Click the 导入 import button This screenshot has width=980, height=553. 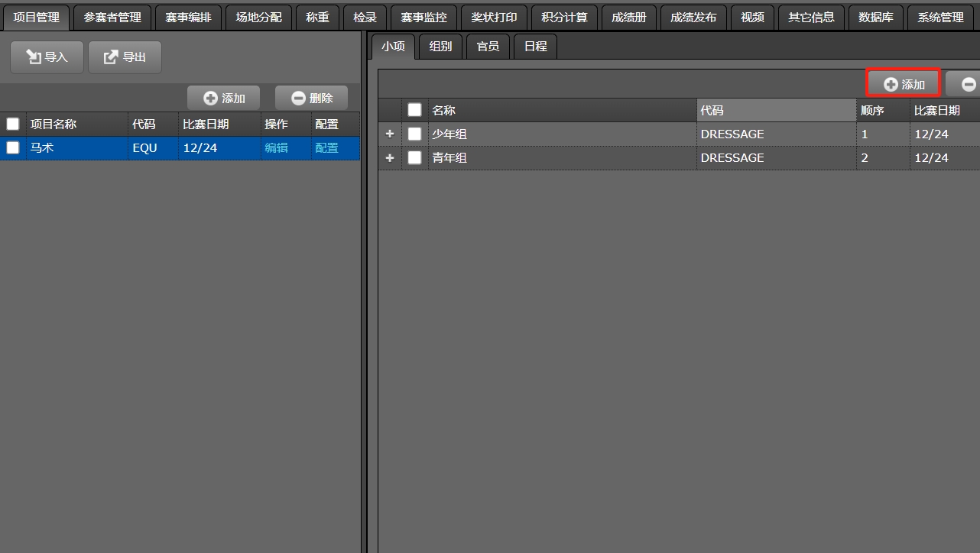(x=47, y=57)
